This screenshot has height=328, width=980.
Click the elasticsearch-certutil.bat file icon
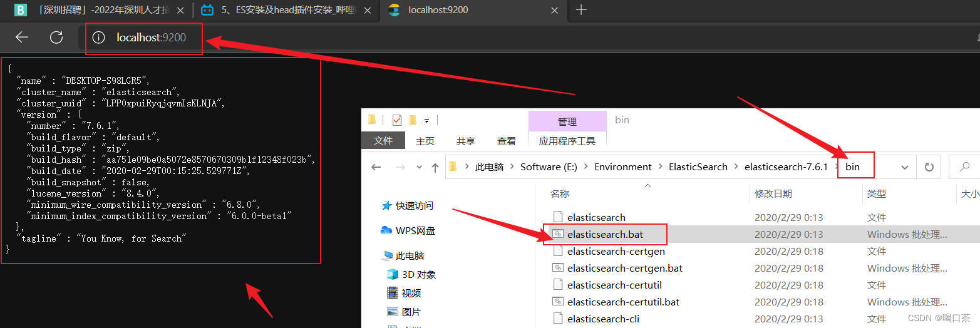pyautogui.click(x=557, y=302)
